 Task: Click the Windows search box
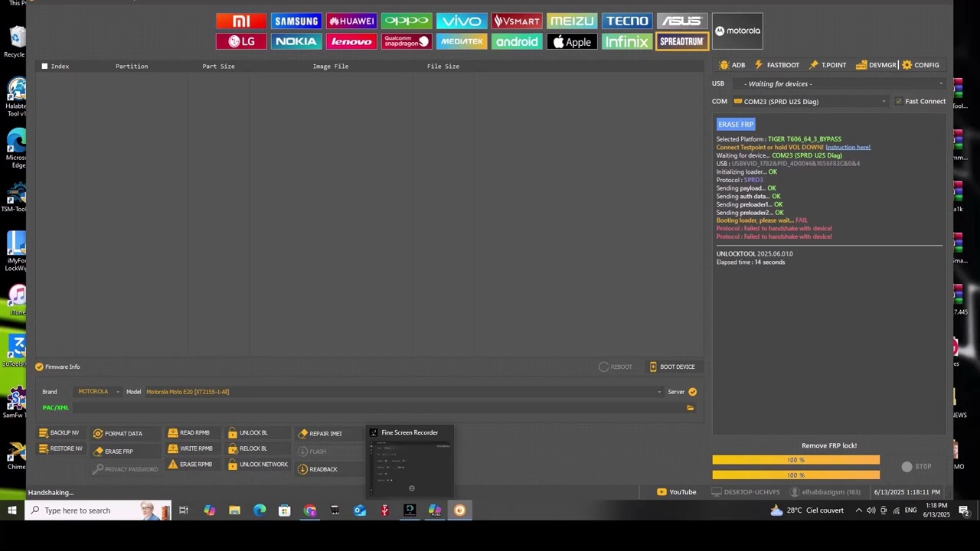(x=98, y=510)
